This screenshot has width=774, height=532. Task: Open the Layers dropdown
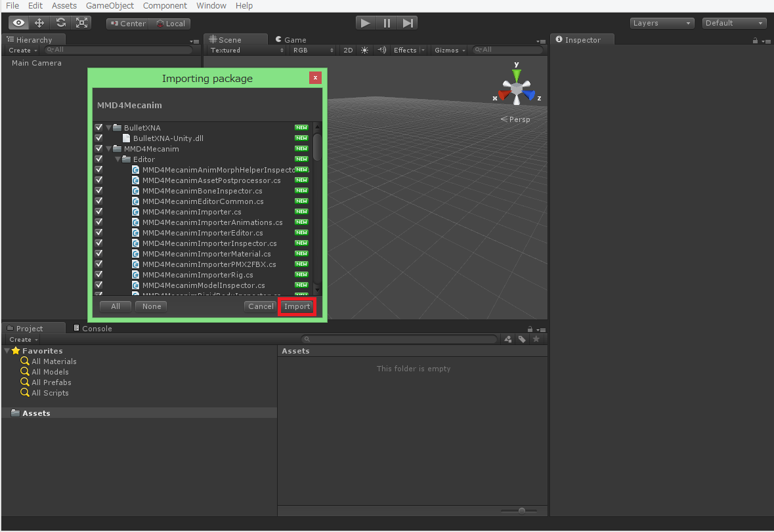pyautogui.click(x=662, y=23)
